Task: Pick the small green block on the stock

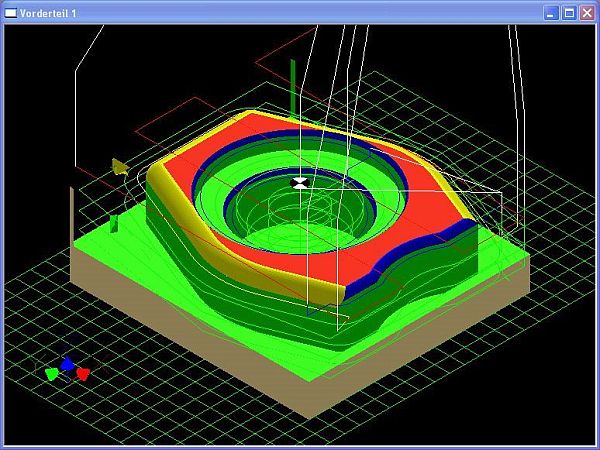Action: click(x=114, y=223)
